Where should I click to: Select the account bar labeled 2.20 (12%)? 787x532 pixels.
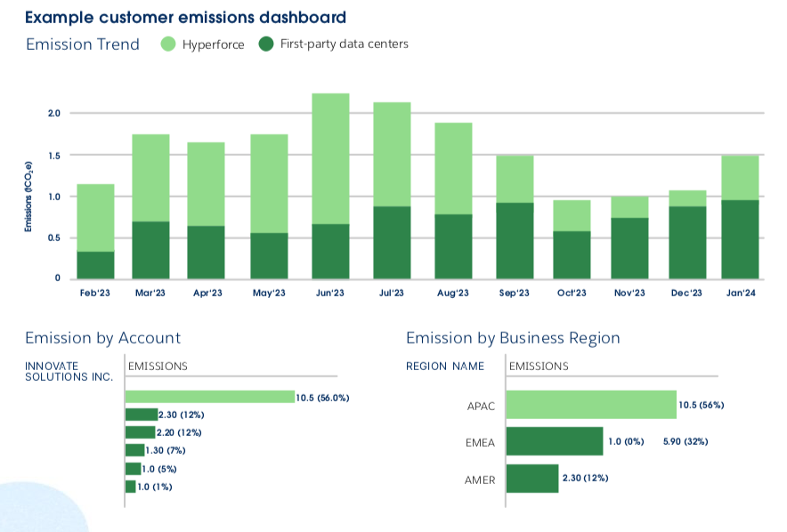point(141,432)
